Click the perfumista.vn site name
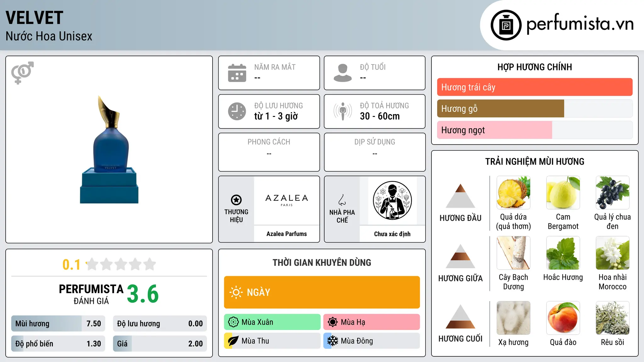The height and width of the screenshot is (362, 644). pos(580,24)
